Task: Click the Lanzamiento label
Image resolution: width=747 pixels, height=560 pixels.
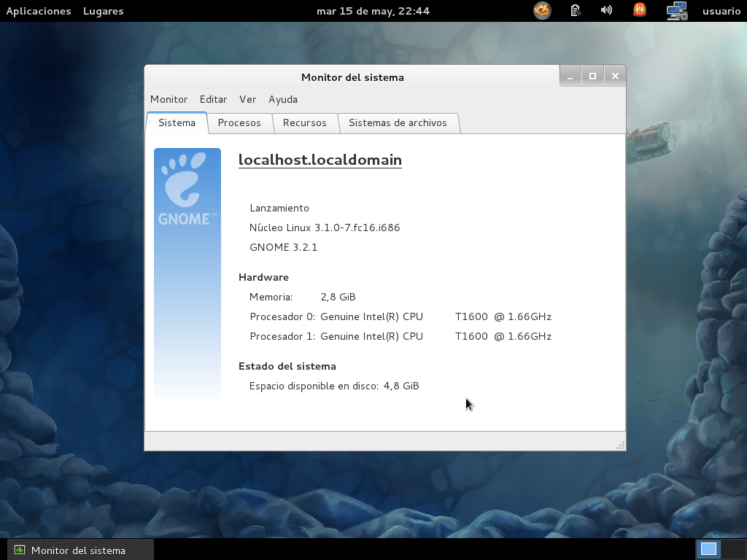Action: tap(279, 208)
